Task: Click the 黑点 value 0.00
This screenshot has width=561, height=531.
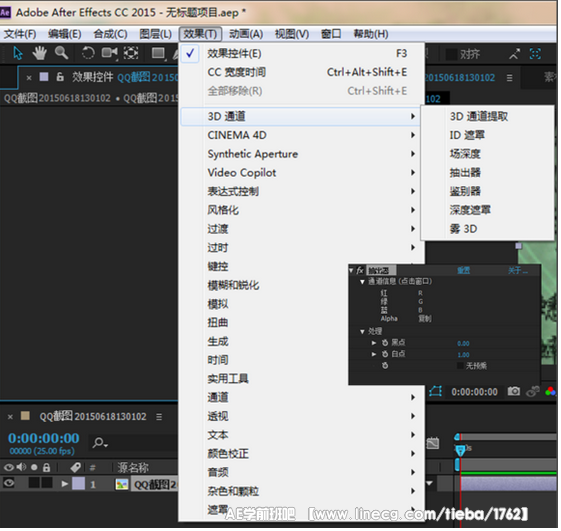Action: (463, 344)
